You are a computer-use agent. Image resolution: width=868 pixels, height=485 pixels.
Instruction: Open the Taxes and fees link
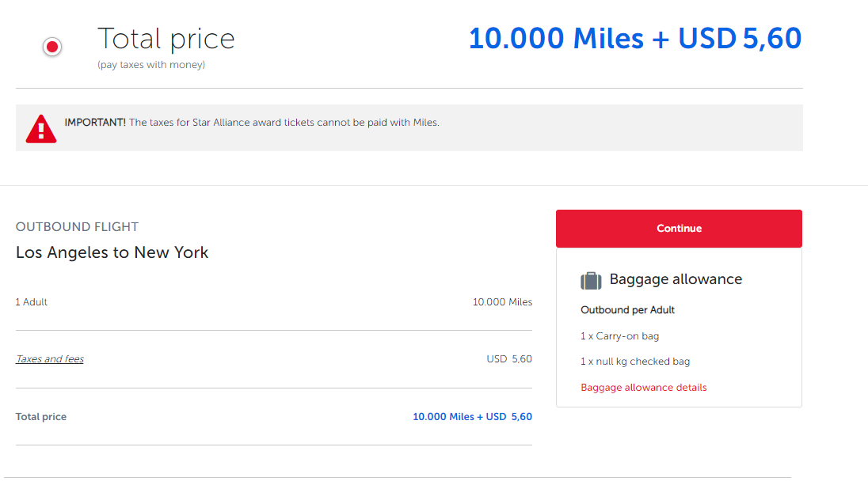[50, 359]
